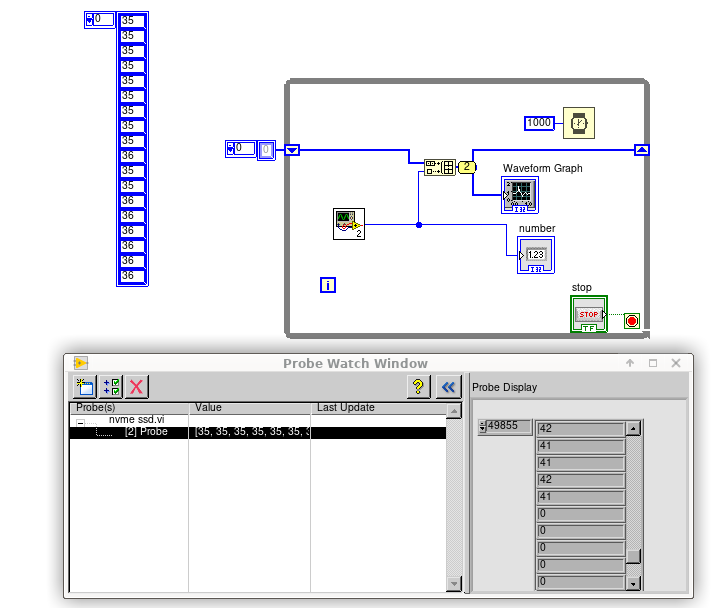
Task: Click the Waveform Graph label
Action: (x=542, y=168)
